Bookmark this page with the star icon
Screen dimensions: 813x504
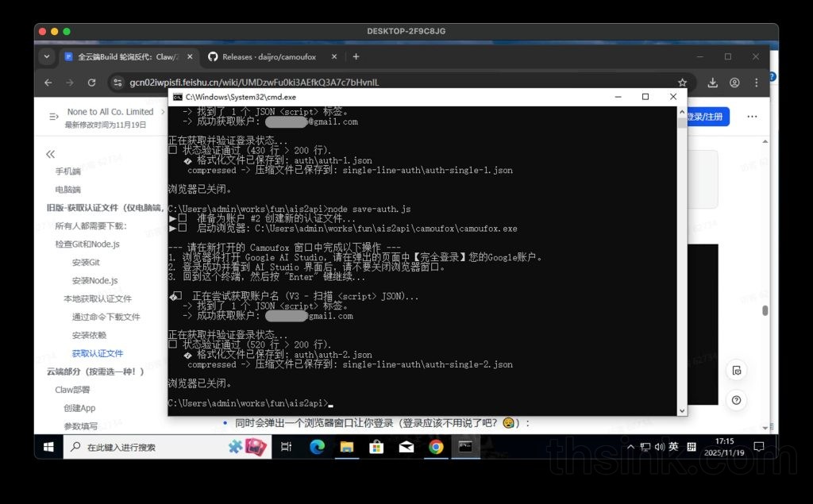(682, 83)
